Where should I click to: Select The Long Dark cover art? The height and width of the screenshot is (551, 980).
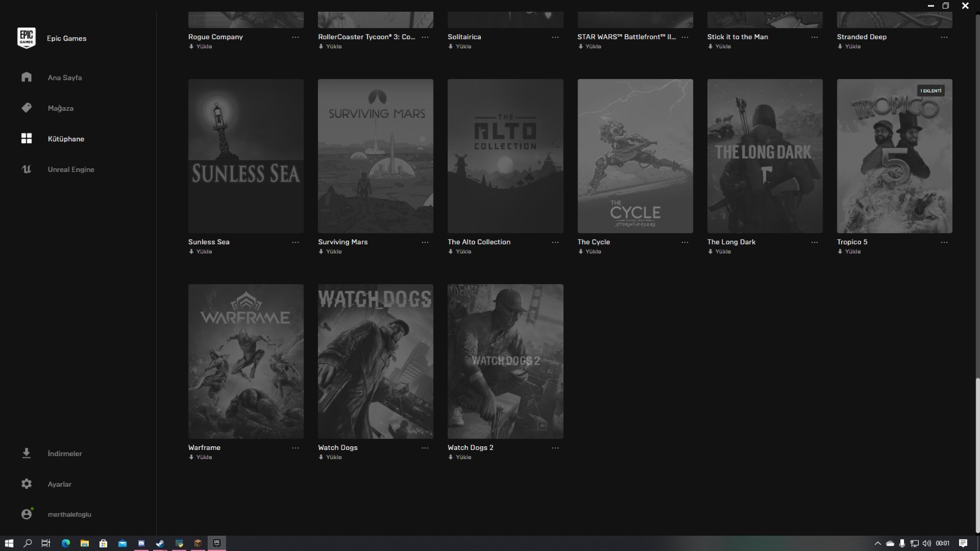[x=765, y=156]
